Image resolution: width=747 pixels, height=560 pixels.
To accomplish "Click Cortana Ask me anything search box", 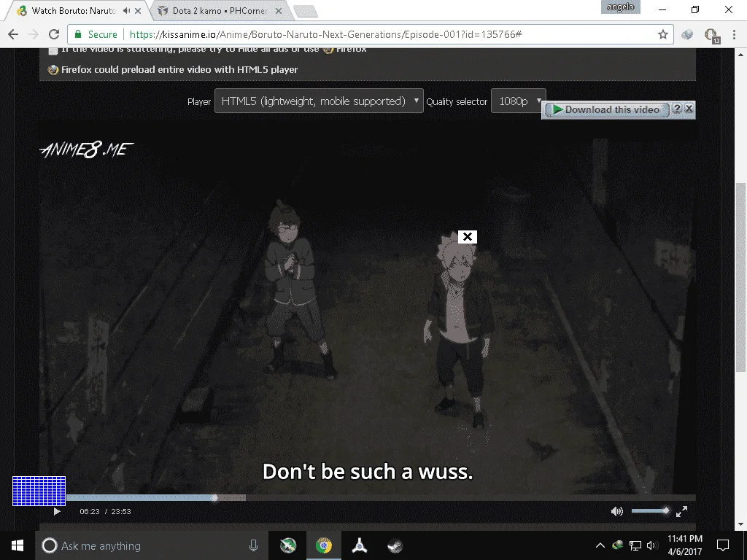I will click(151, 545).
